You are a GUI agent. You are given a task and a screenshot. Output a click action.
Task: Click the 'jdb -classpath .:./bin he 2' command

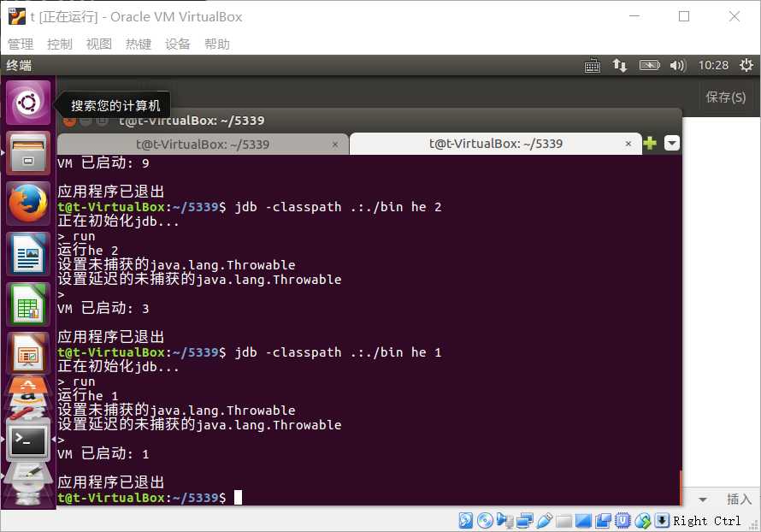pyautogui.click(x=339, y=207)
